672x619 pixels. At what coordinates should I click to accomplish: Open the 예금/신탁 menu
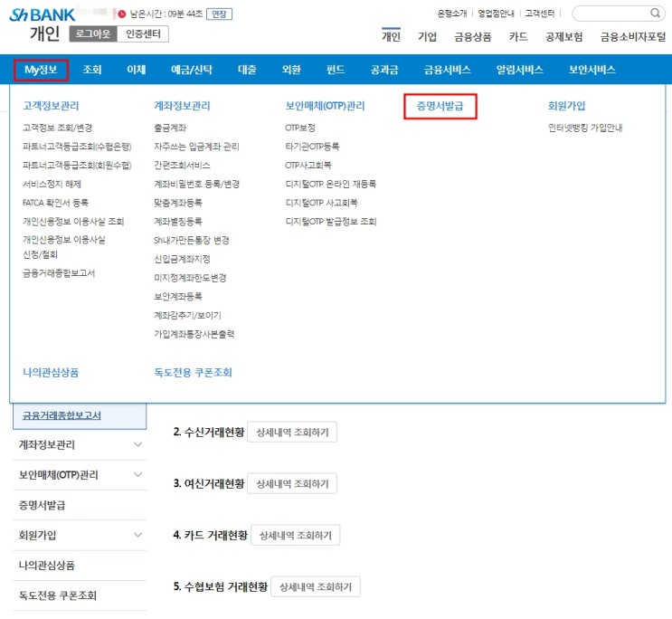tap(192, 70)
